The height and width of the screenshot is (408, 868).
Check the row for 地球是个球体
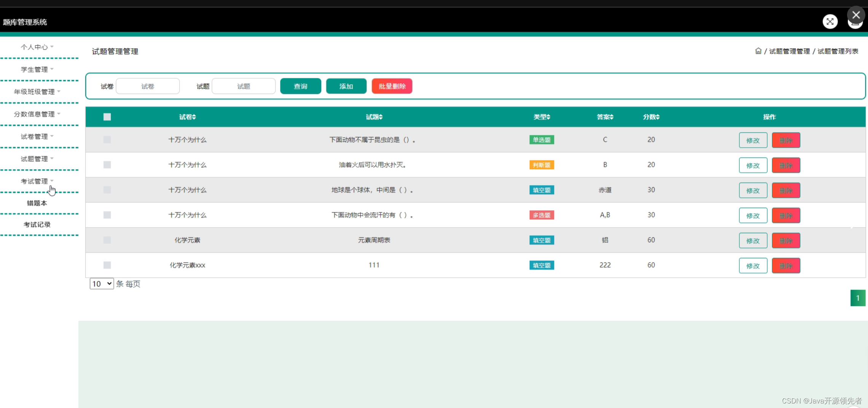point(107,190)
